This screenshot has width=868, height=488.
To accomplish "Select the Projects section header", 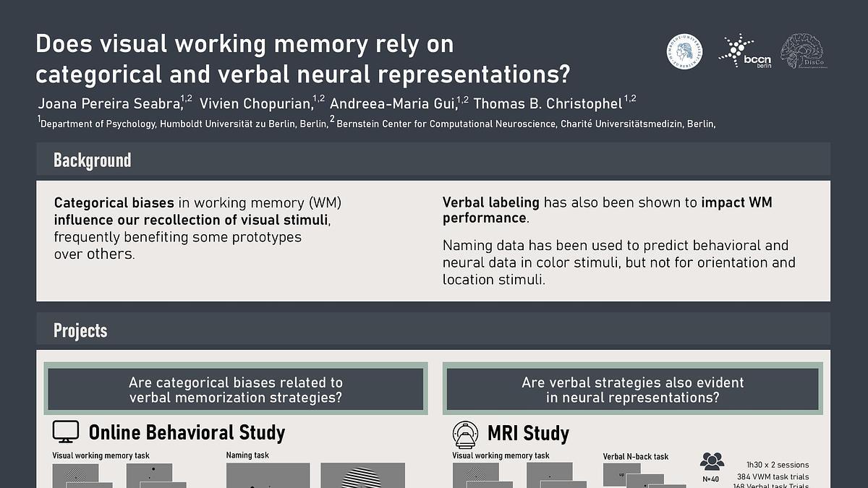I will coord(80,331).
